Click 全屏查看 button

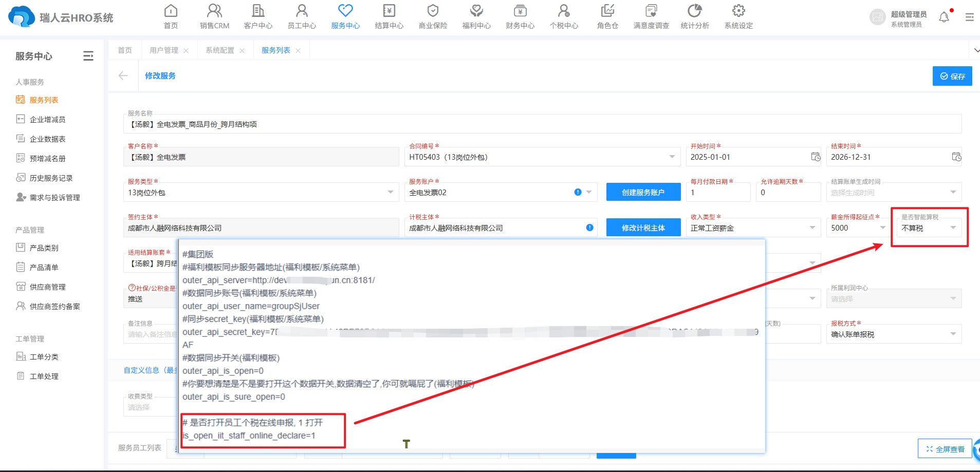[x=945, y=449]
